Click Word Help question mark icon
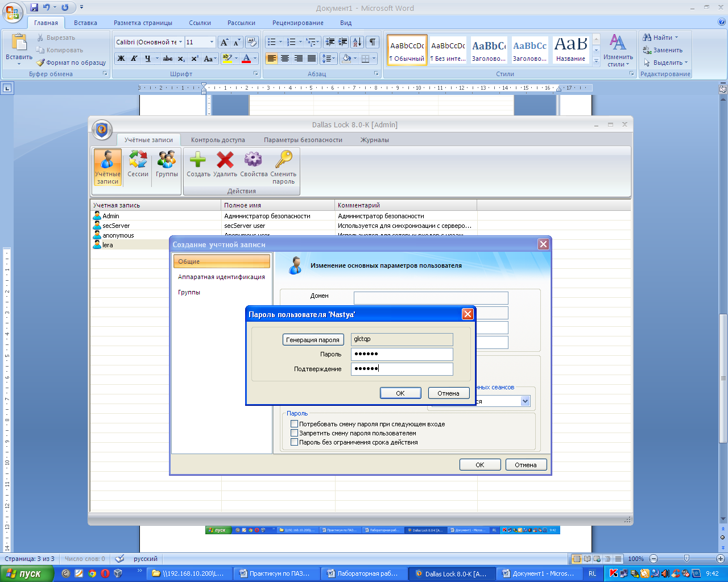This screenshot has height=582, width=728. pyautogui.click(x=722, y=22)
